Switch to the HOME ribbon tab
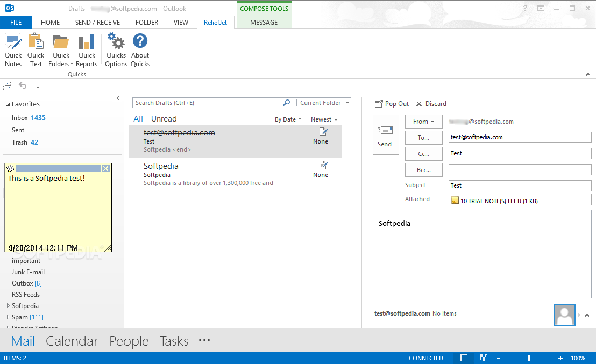Image resolution: width=596 pixels, height=364 pixels. 50,23
